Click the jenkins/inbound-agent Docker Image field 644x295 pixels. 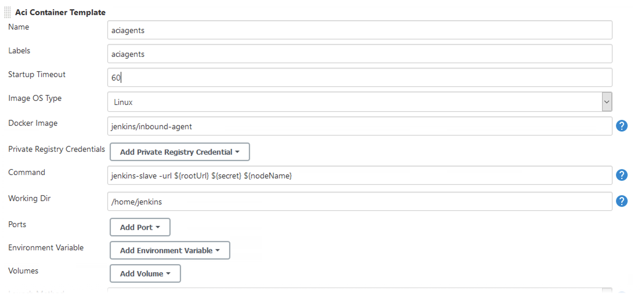point(360,126)
